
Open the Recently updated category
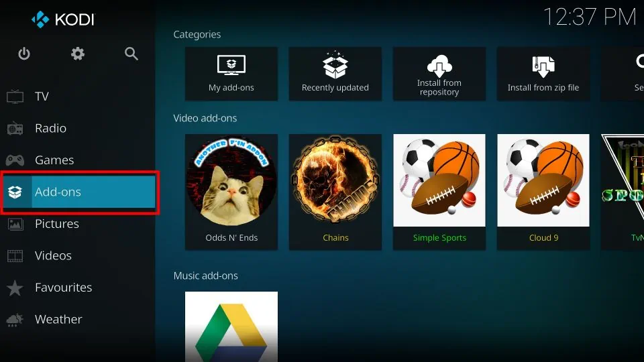335,74
